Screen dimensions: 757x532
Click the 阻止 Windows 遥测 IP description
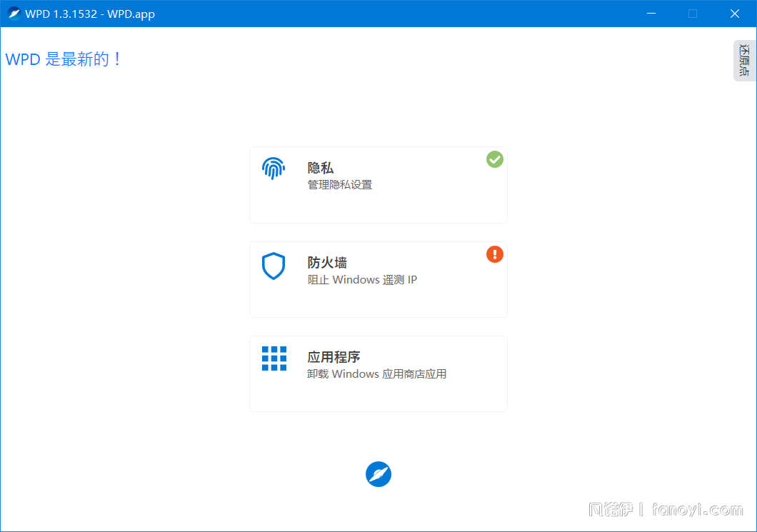coord(362,280)
